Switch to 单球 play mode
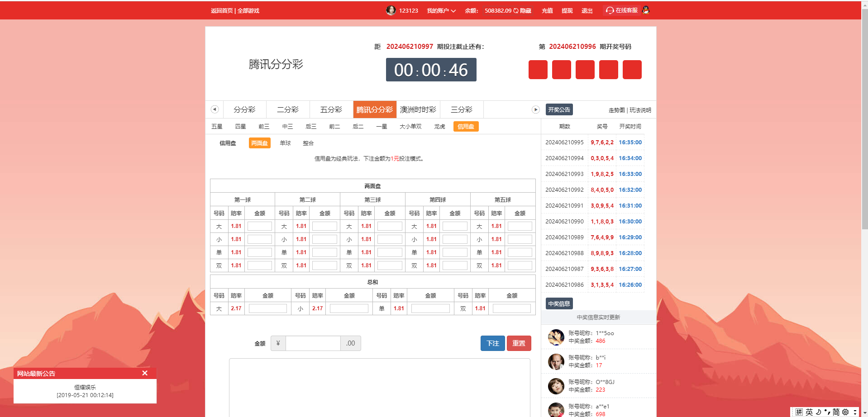This screenshot has width=868, height=417. [285, 143]
